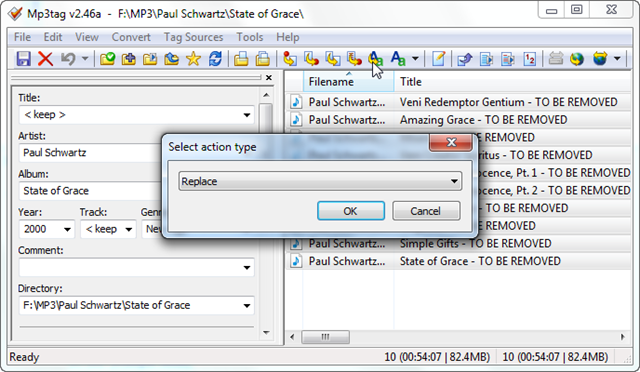640x372 pixels.
Task: Click the yellow star Favorites icon
Action: coord(193,59)
